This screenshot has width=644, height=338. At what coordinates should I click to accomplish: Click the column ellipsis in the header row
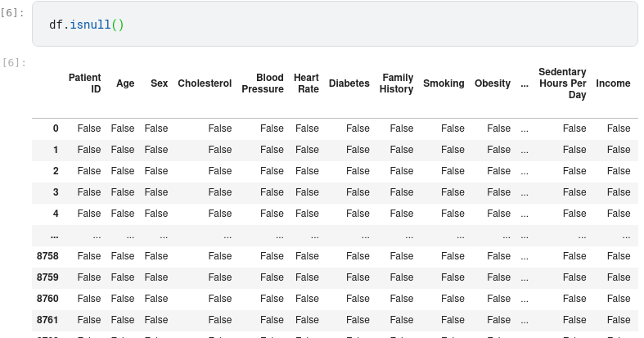(x=525, y=83)
